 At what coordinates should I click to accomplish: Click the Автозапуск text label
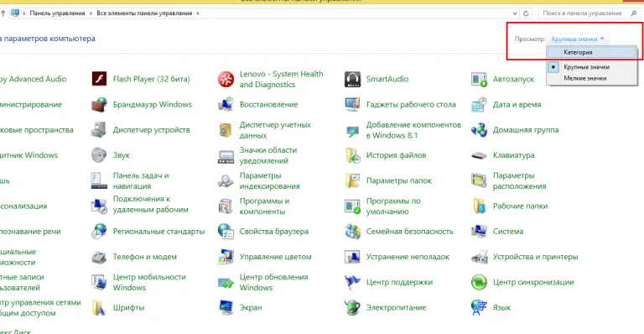pos(513,79)
